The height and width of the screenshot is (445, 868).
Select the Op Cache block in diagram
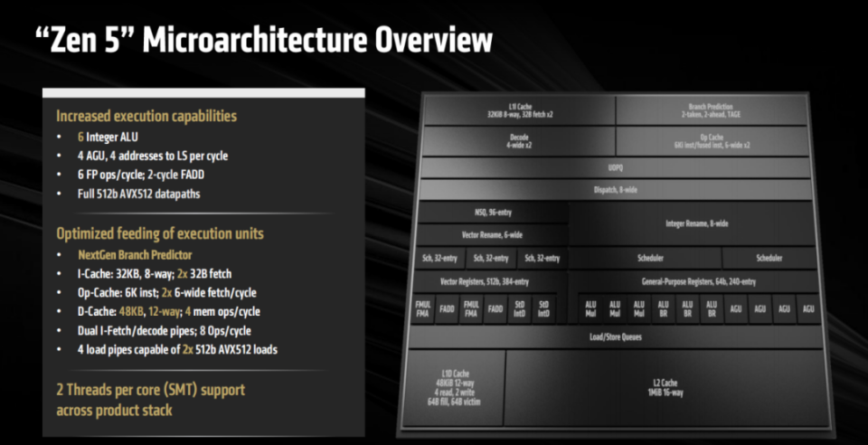point(712,140)
